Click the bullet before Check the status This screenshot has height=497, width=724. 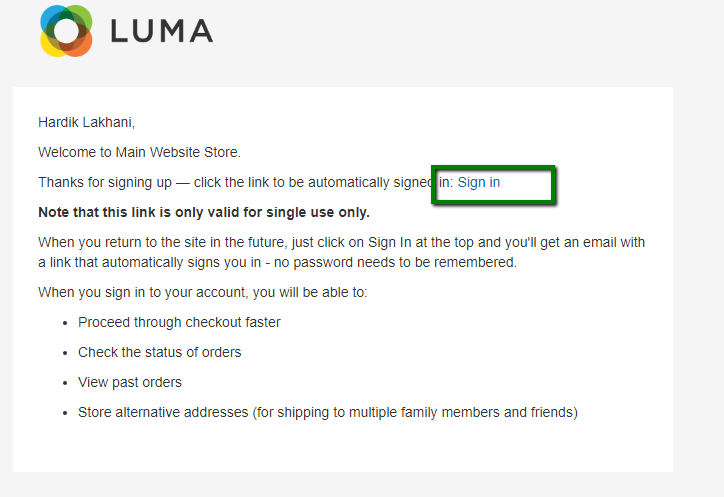coord(65,353)
